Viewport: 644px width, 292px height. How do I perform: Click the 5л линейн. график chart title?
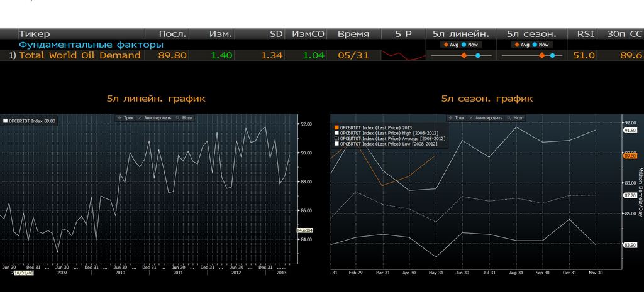click(x=156, y=99)
